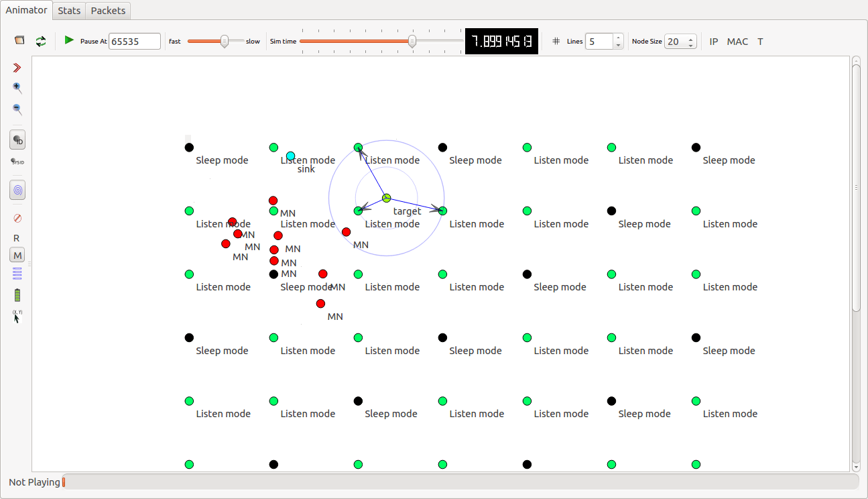
Task: Toggle the X,Y mouse position icon
Action: point(17,316)
